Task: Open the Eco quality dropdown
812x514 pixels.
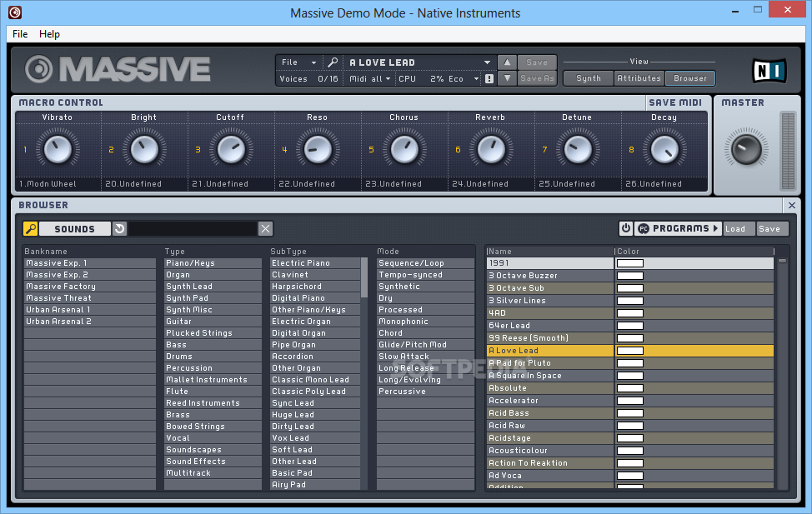Action: pyautogui.click(x=464, y=78)
